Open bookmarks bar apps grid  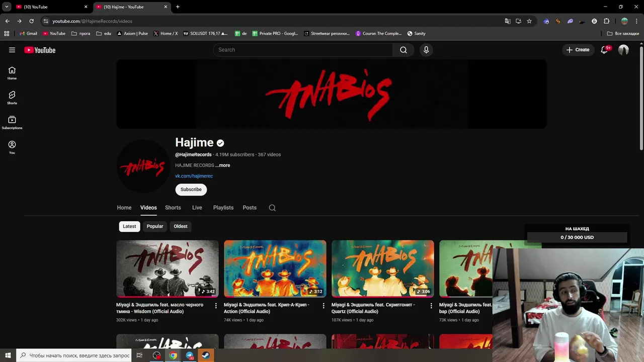7,34
